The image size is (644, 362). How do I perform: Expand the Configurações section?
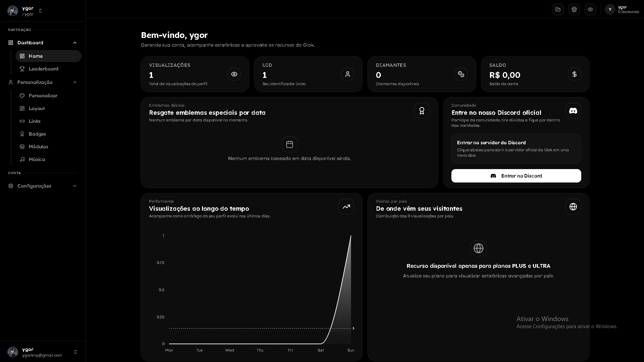[x=75, y=186]
